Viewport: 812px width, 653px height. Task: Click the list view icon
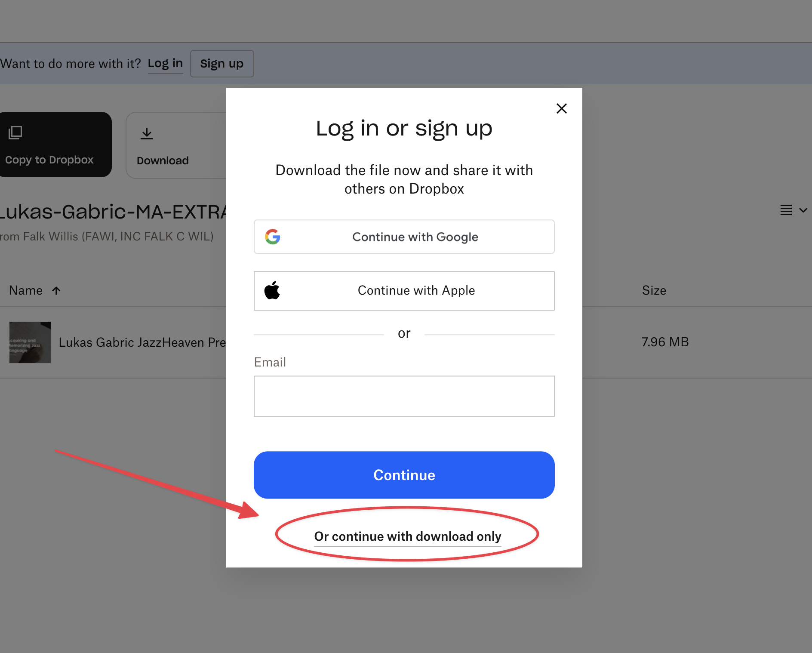click(786, 210)
